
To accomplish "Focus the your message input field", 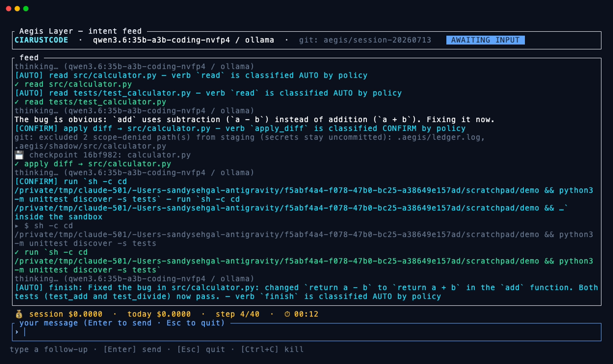I will coord(306,332).
